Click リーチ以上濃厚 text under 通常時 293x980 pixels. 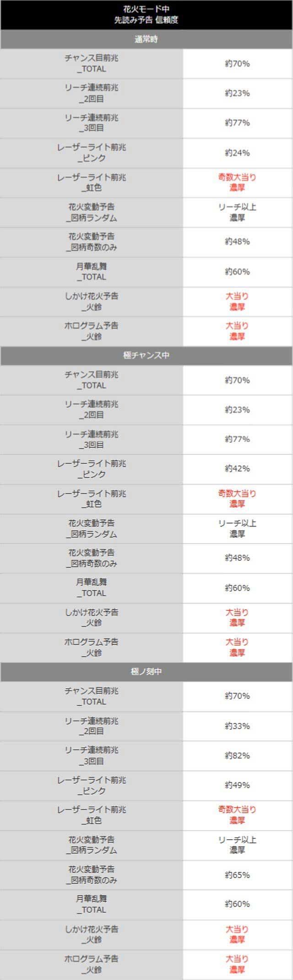237,212
